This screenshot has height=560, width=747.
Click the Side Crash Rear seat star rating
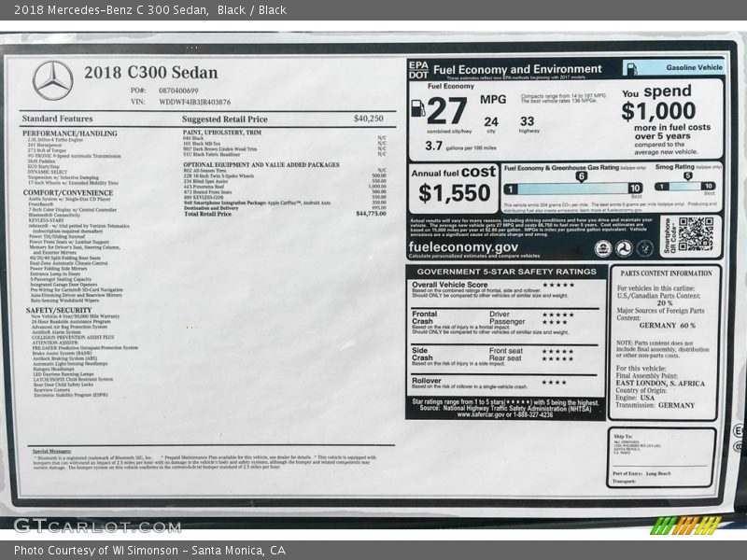tap(558, 359)
